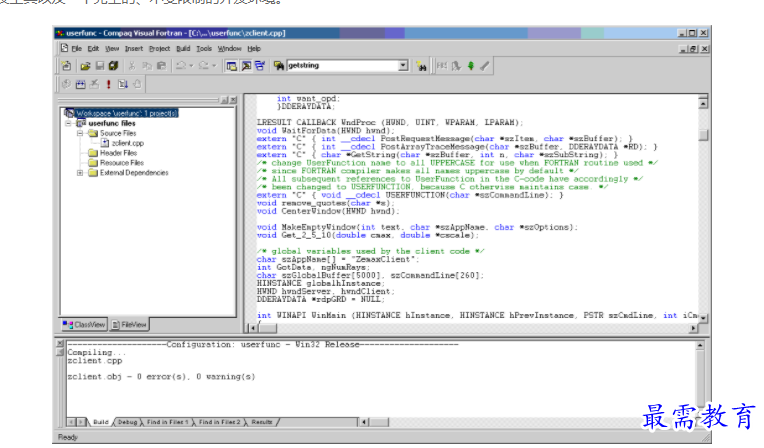Screen dimensions: 764x448
Task: Select the Results output tab
Action: pos(262,422)
